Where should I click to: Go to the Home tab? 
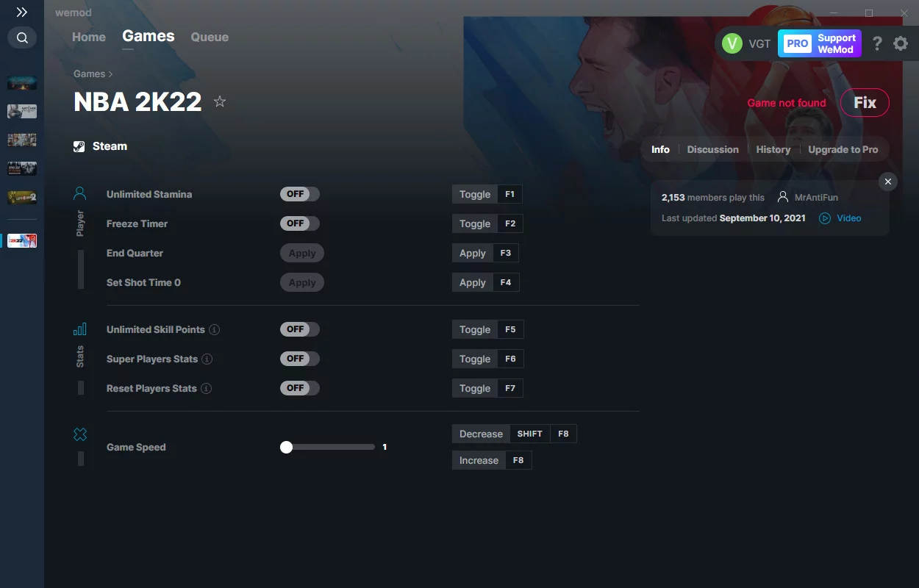(x=89, y=37)
